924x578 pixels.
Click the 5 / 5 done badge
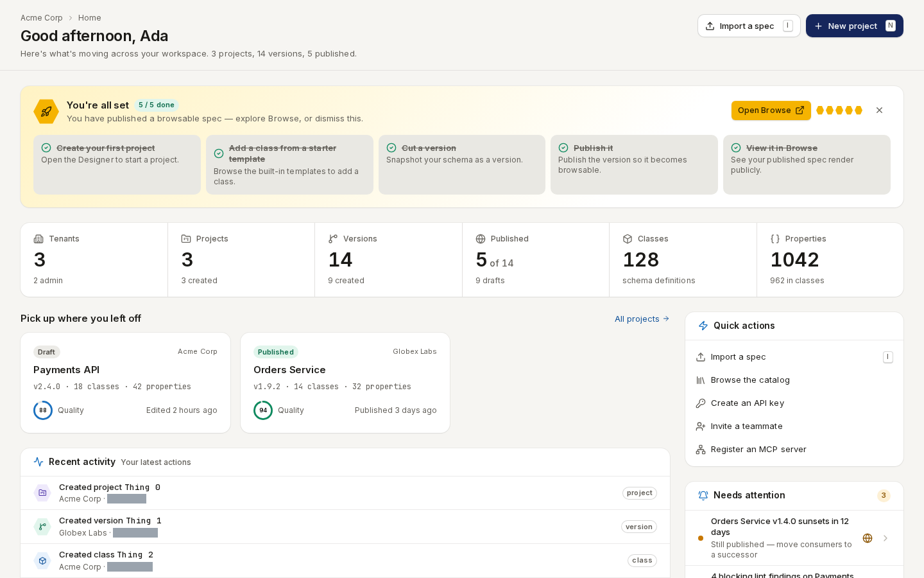click(157, 105)
